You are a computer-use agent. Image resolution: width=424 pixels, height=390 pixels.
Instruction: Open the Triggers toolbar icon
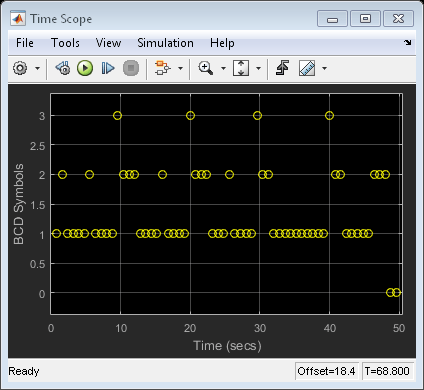point(283,68)
